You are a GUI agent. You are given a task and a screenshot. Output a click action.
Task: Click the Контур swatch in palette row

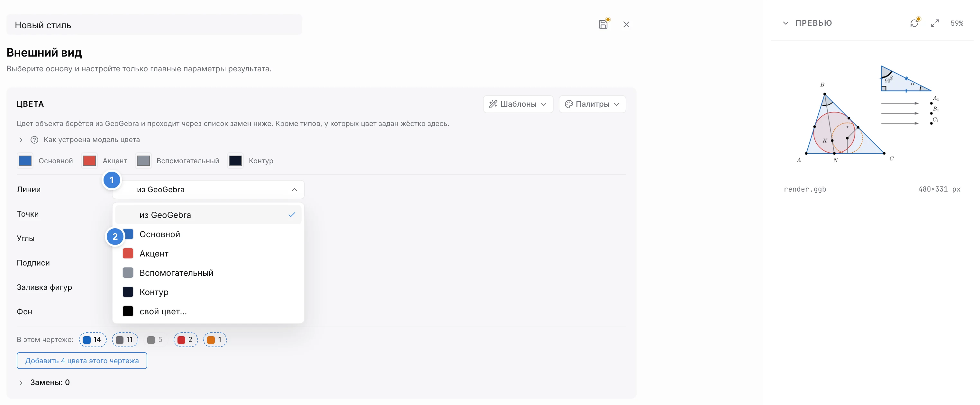point(235,160)
